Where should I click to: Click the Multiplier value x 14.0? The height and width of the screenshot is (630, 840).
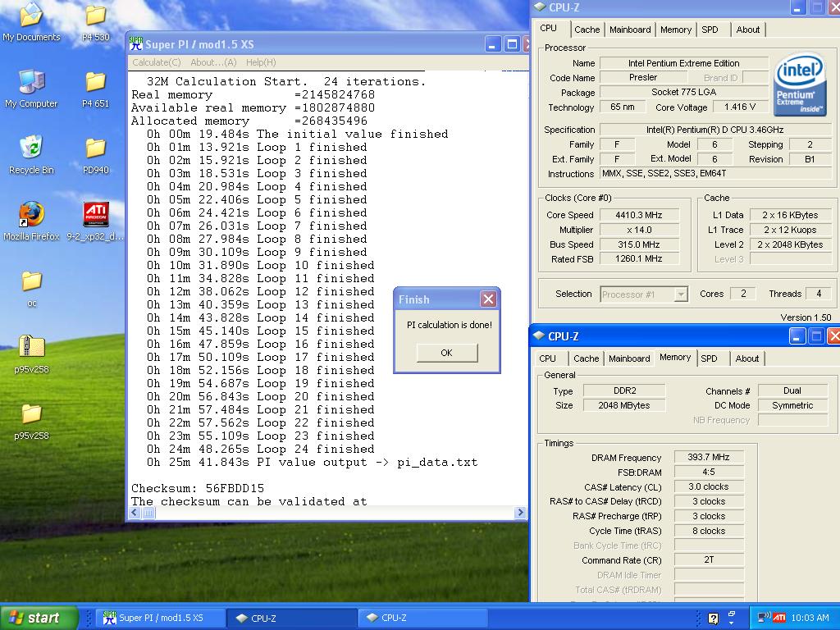point(639,230)
